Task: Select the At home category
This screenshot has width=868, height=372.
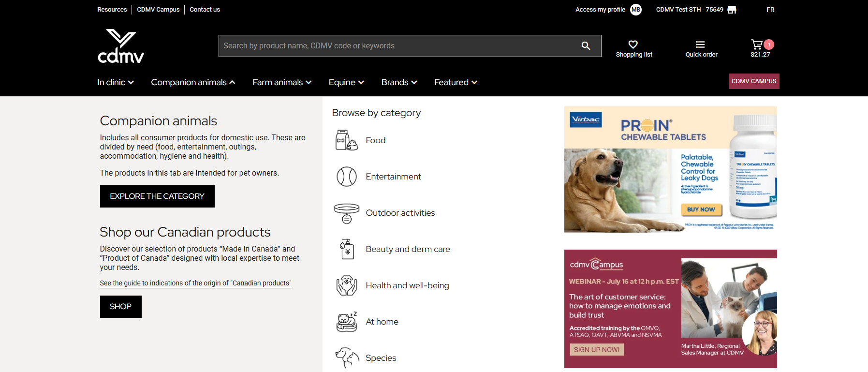Action: click(382, 322)
